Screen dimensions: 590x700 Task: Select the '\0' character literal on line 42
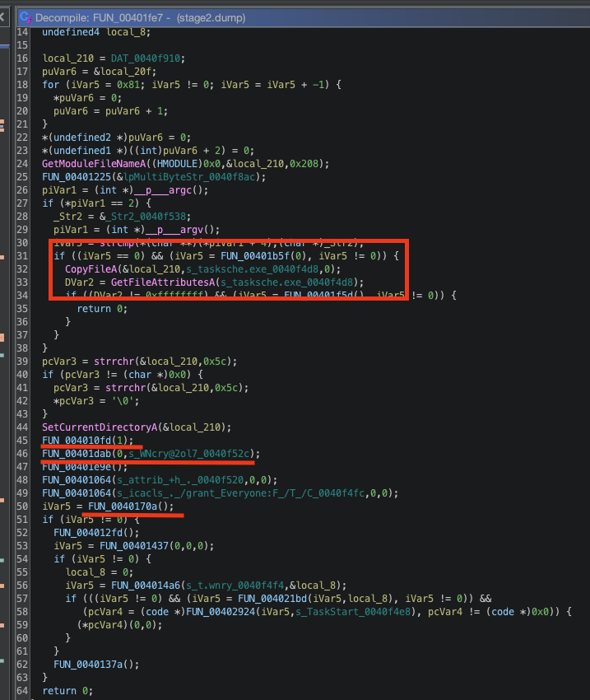(122, 401)
